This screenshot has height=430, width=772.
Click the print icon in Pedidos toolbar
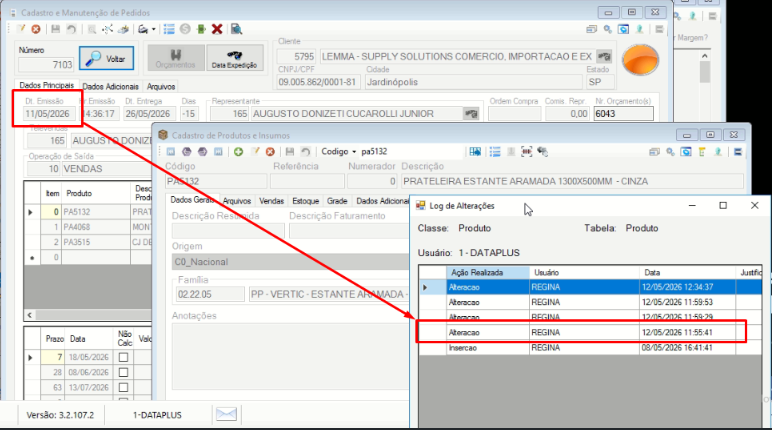(143, 29)
